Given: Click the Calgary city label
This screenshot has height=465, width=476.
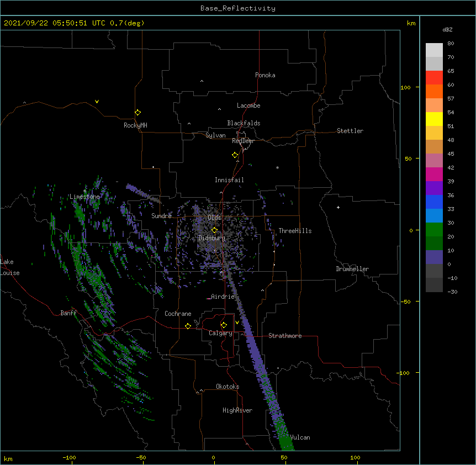Looking at the screenshot, I should pos(220,333).
